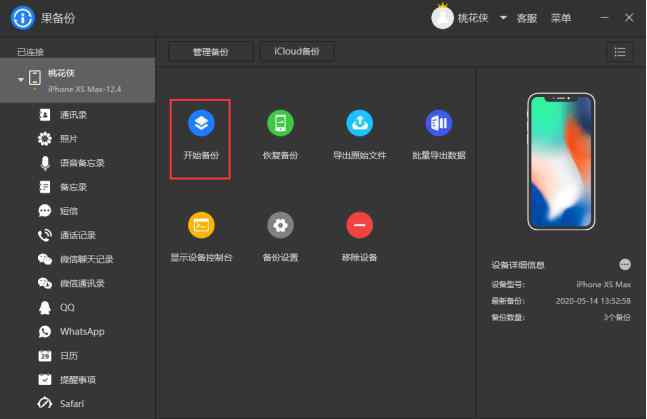The width and height of the screenshot is (647, 419).
Task: Click the iPhone preview image
Action: coord(561,161)
